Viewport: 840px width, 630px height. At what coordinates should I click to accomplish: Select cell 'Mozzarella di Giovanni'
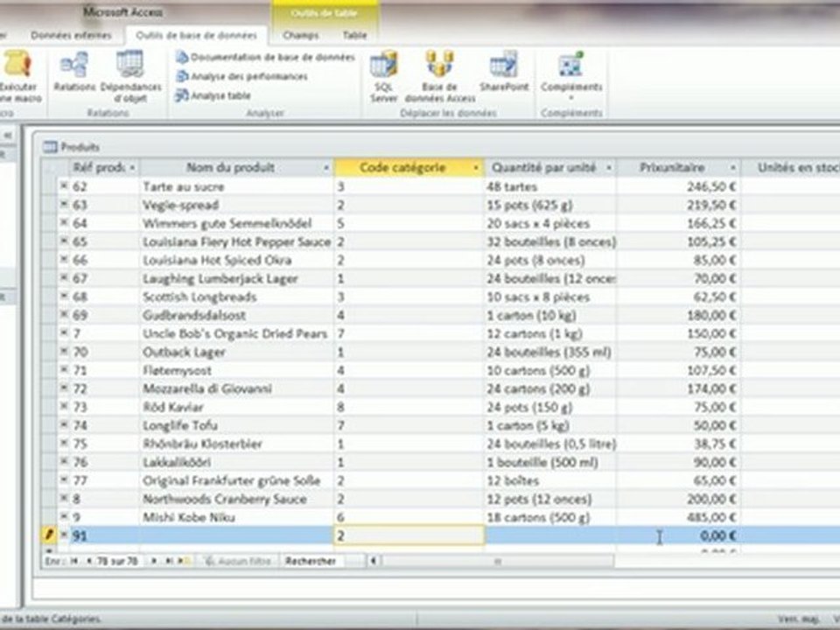pos(236,388)
